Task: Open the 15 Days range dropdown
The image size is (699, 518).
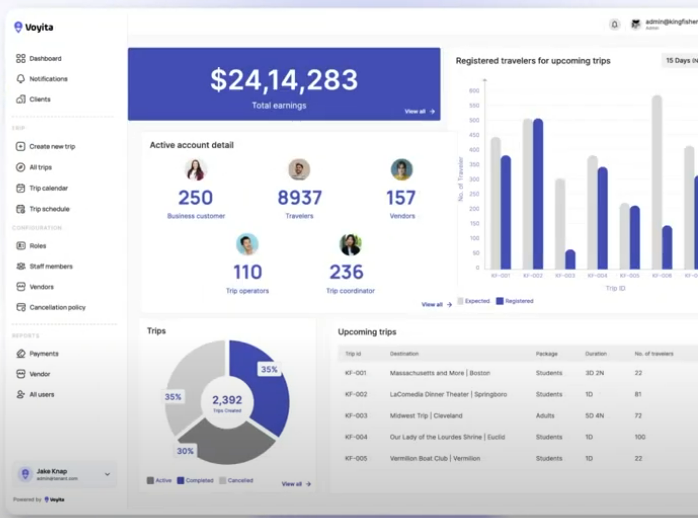Action: (680, 60)
